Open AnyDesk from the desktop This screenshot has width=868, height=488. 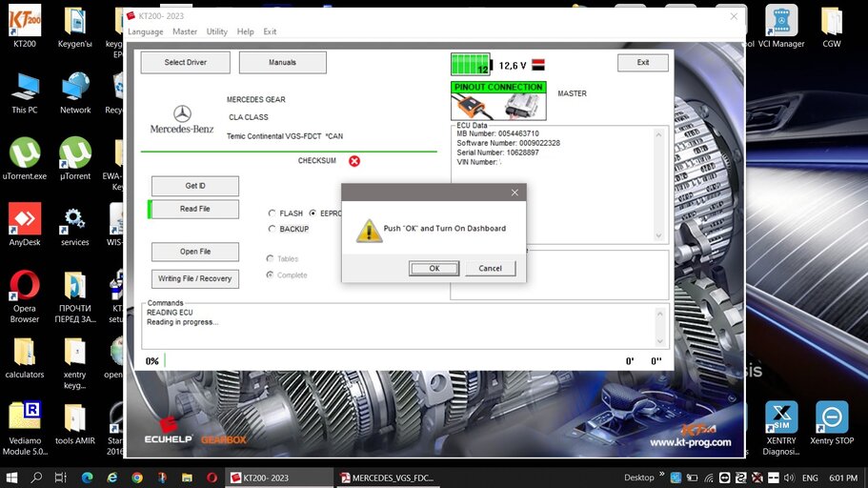click(25, 224)
